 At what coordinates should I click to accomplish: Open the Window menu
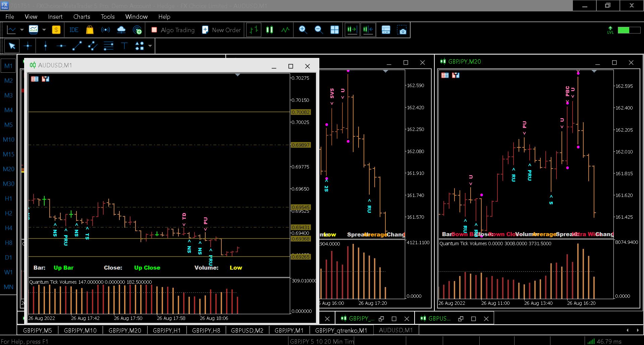(x=136, y=17)
